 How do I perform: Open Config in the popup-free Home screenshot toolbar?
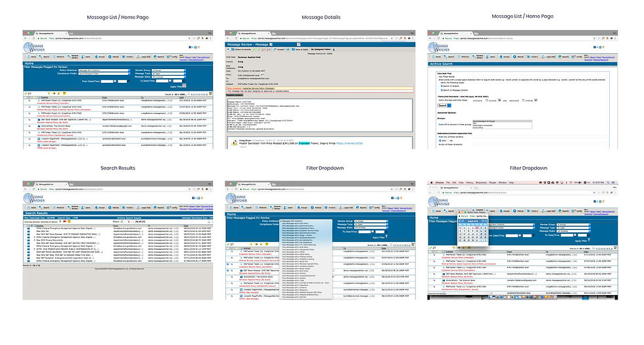[x=172, y=57]
